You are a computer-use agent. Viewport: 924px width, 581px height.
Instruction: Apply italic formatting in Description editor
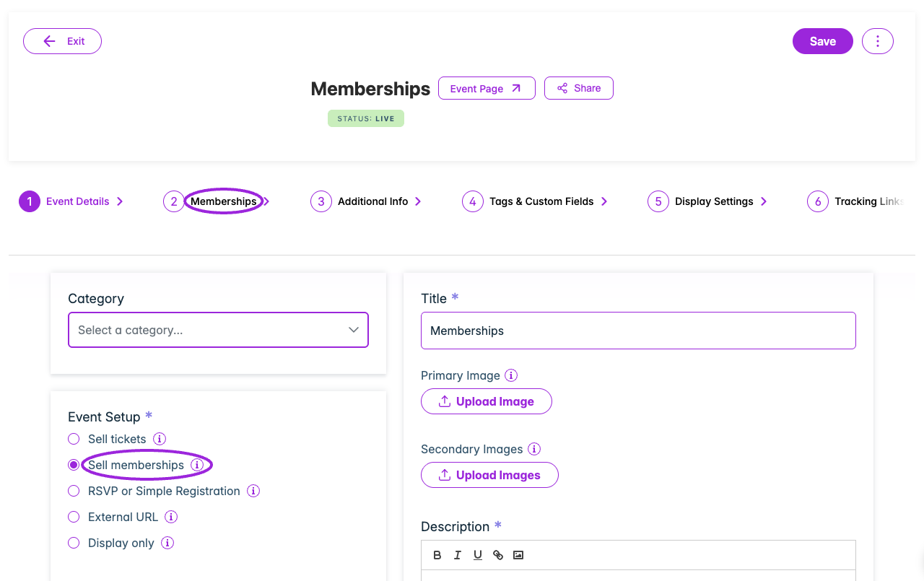458,555
